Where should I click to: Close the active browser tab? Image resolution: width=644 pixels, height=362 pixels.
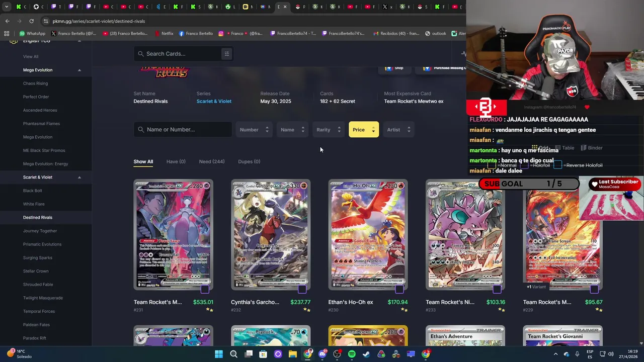(x=285, y=7)
